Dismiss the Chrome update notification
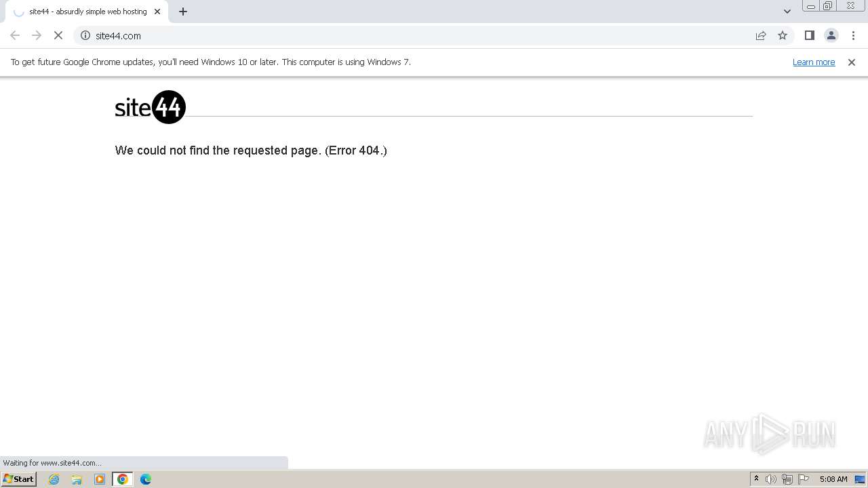This screenshot has height=488, width=868. pos(852,62)
